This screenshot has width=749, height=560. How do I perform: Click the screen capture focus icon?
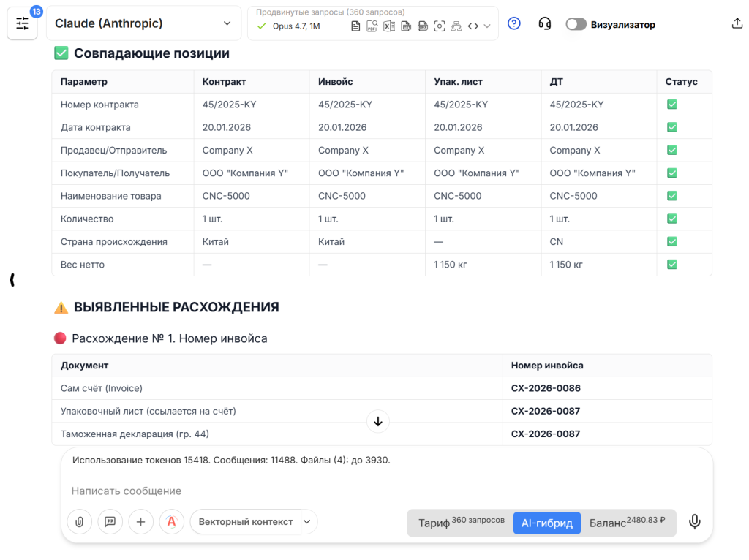[x=440, y=26]
